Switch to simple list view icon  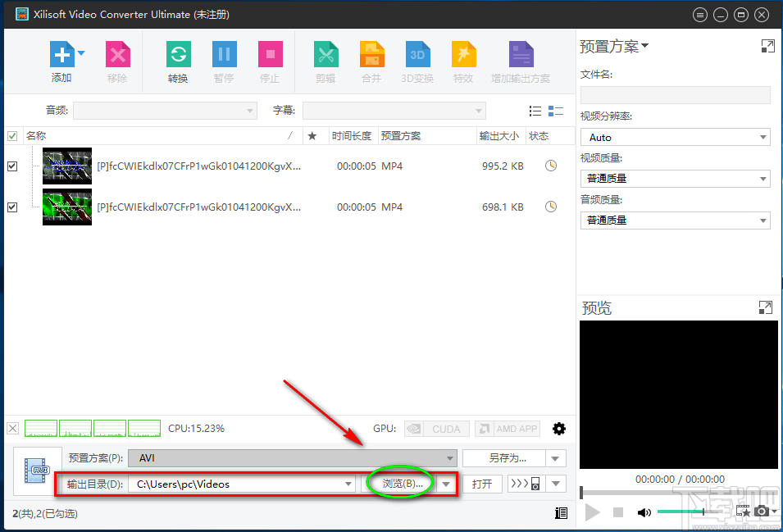coord(535,111)
